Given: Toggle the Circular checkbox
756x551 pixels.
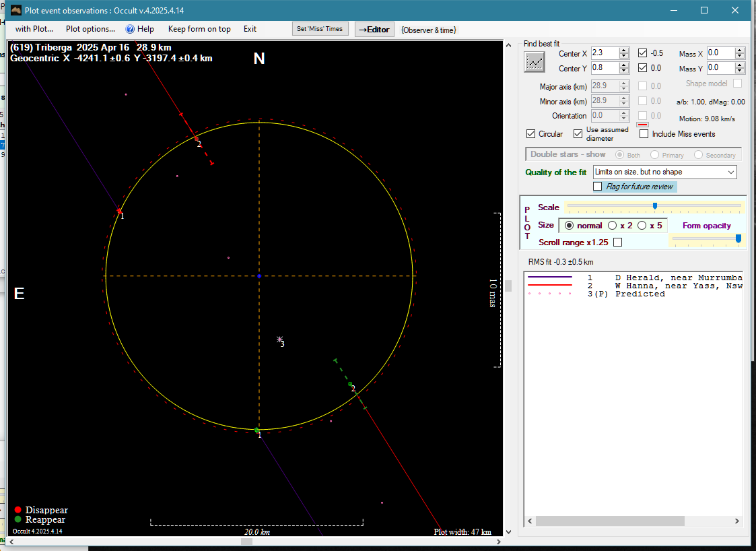Looking at the screenshot, I should [x=531, y=134].
